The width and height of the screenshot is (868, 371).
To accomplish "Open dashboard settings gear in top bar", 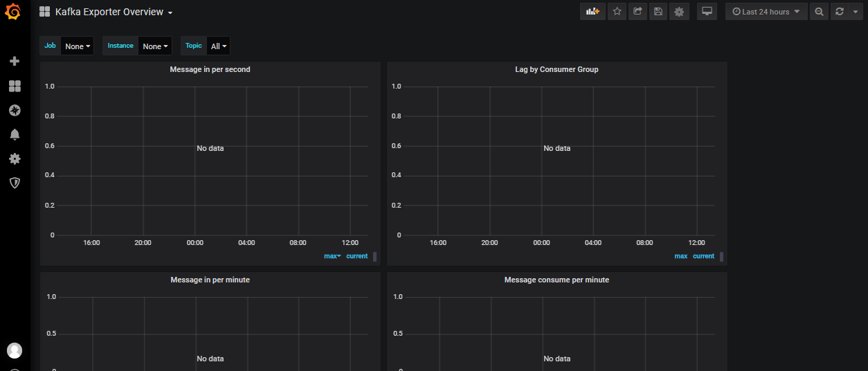I will (679, 11).
